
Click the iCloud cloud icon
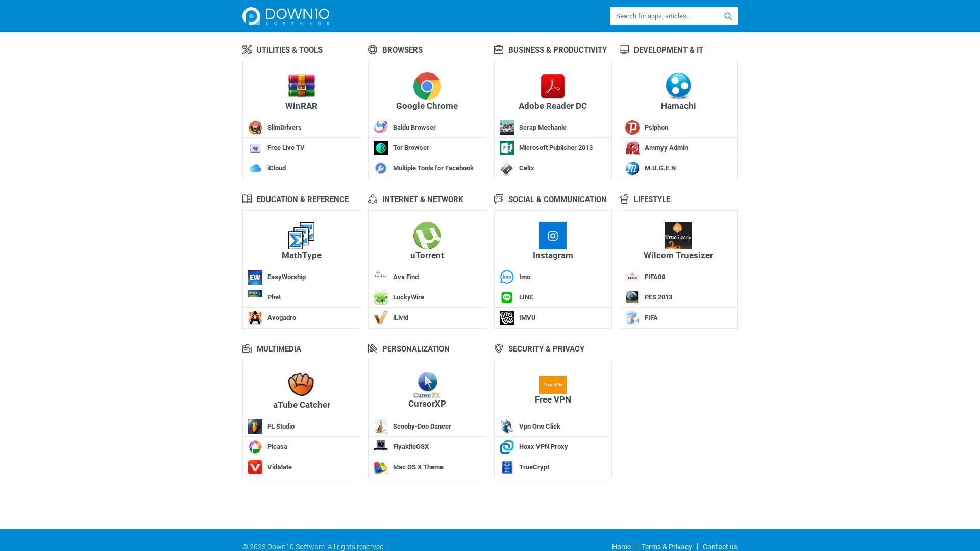255,168
